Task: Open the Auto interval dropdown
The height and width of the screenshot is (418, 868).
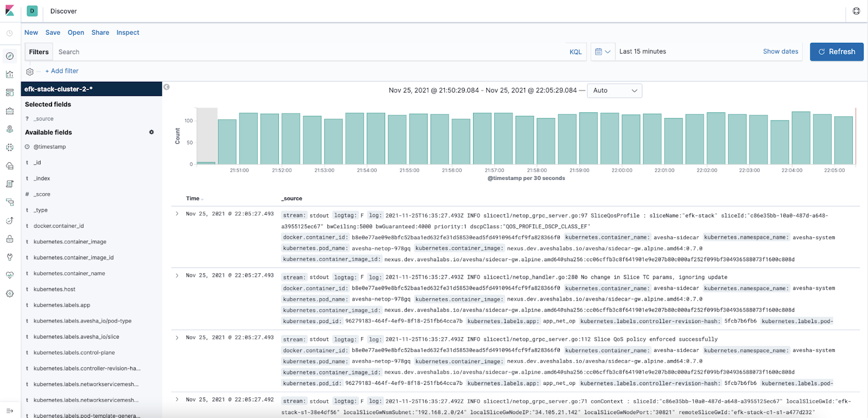Action: 615,91
